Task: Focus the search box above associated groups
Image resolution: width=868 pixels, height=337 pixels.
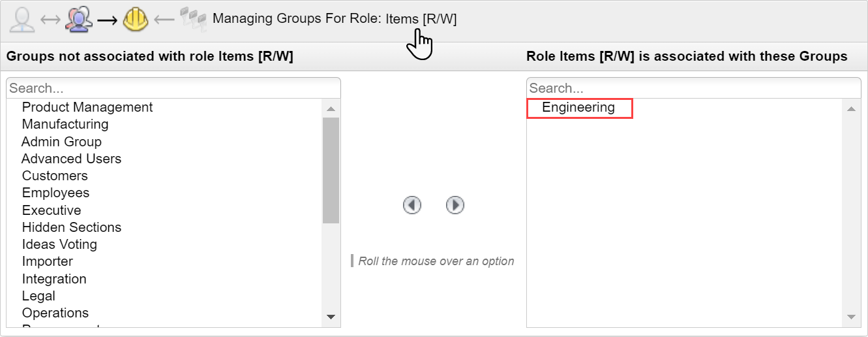Action: (x=693, y=88)
